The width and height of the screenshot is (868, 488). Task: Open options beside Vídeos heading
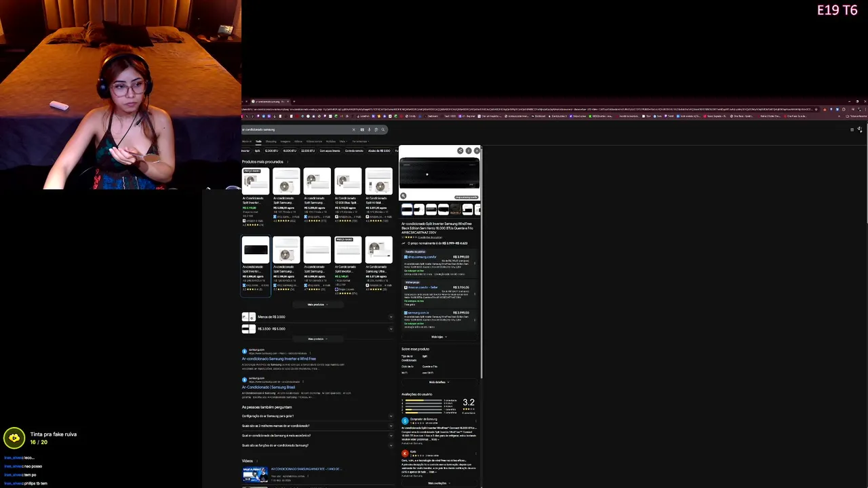coord(257,461)
